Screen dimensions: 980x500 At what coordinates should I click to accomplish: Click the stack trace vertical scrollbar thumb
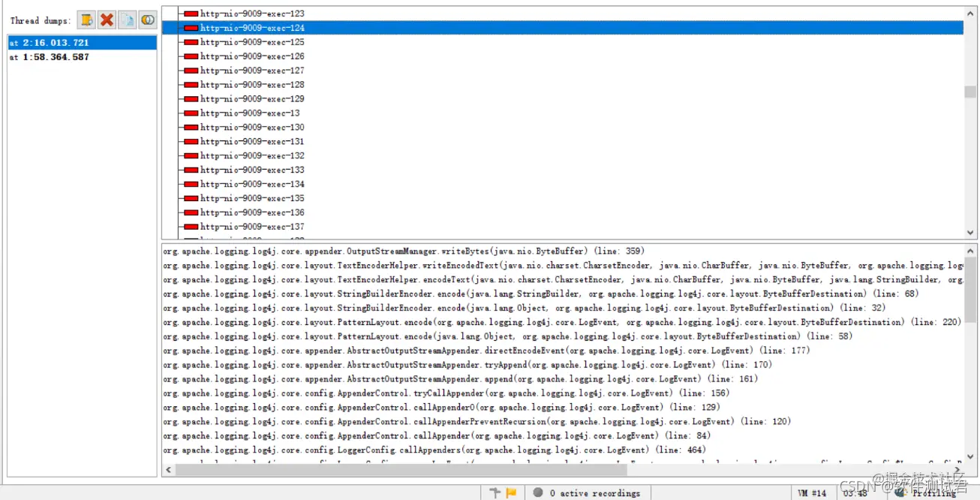[x=970, y=290]
